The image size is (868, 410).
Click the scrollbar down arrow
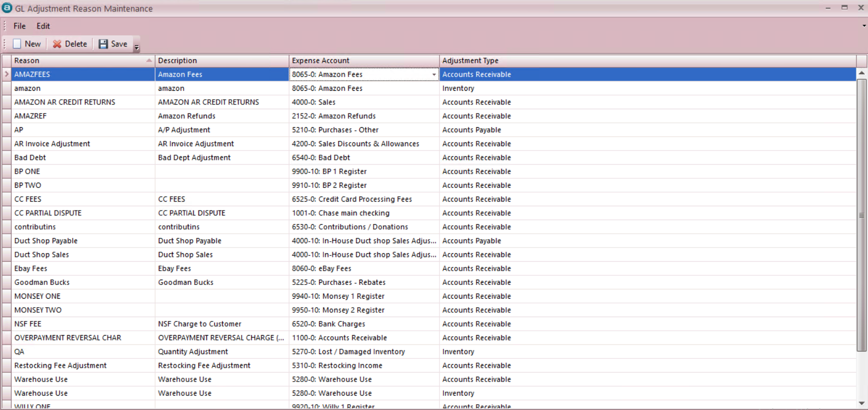click(x=862, y=404)
